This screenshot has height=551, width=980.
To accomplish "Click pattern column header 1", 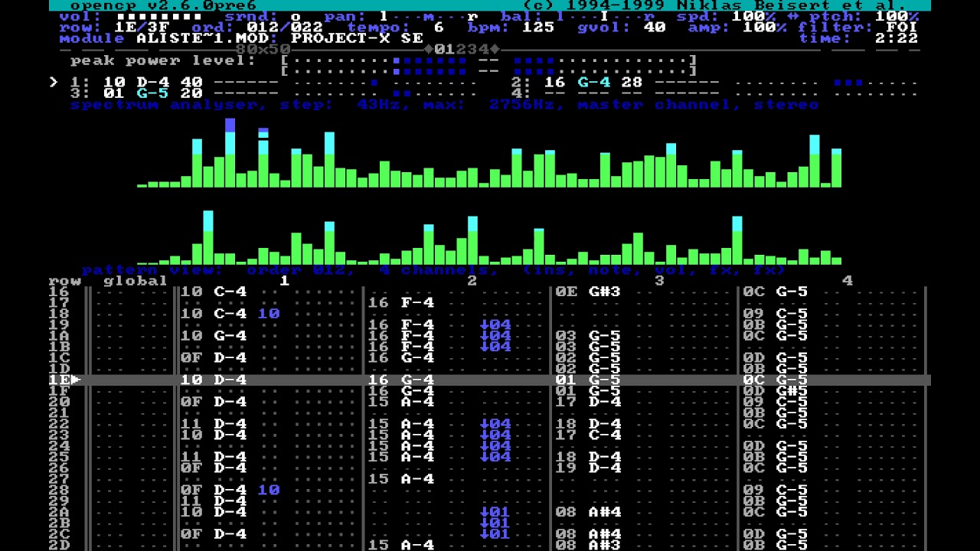I will point(285,281).
